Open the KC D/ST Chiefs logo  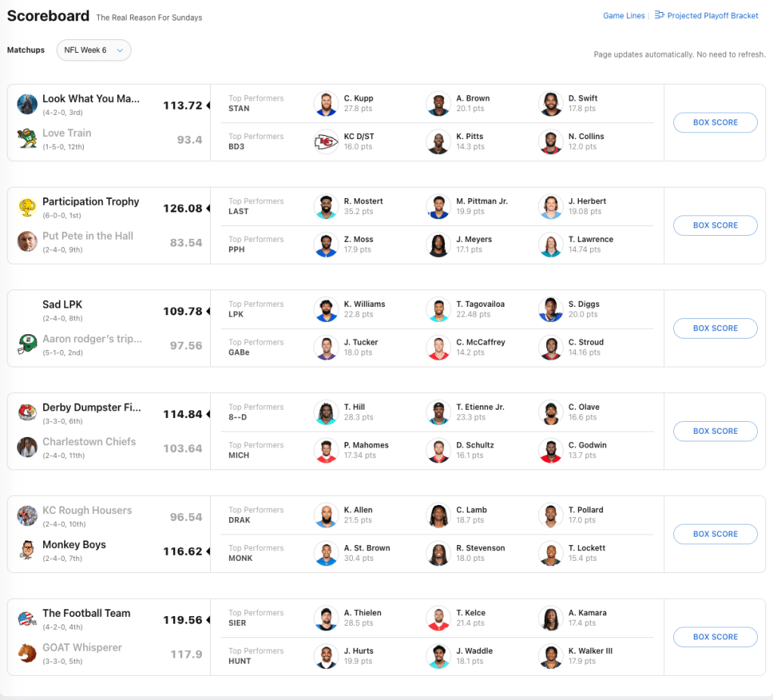click(x=326, y=141)
